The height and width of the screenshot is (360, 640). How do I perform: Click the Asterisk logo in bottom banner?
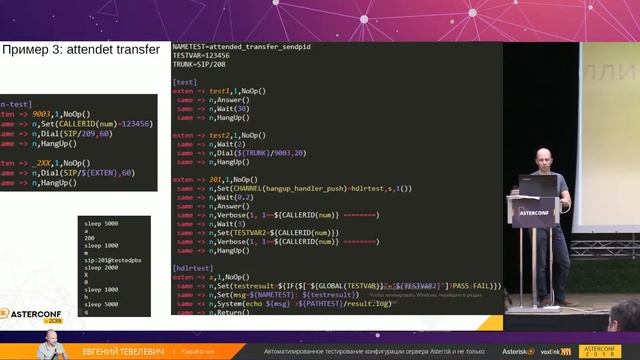[518, 351]
